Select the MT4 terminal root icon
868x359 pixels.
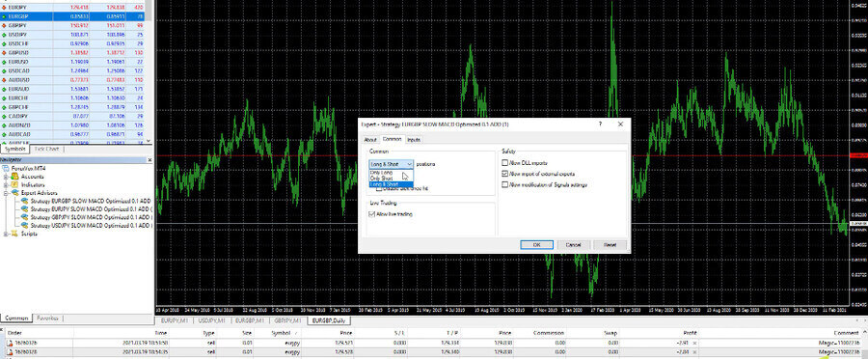(6, 168)
